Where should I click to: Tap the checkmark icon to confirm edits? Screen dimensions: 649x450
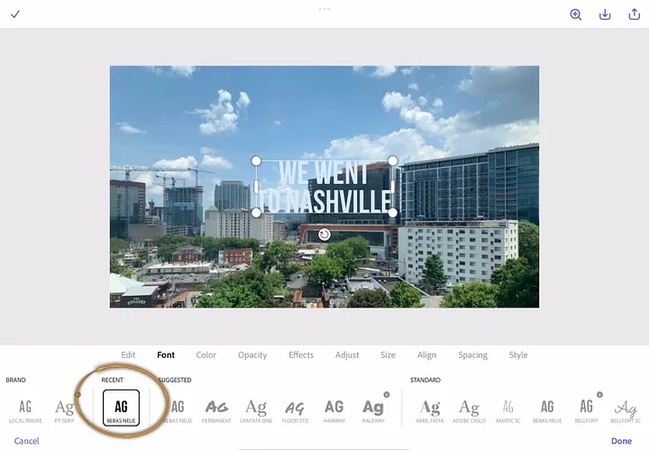15,14
